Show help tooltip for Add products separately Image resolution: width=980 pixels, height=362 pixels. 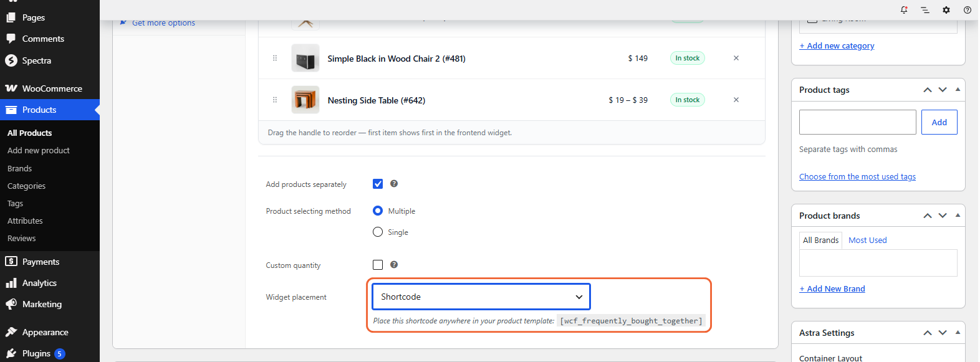[x=394, y=184]
